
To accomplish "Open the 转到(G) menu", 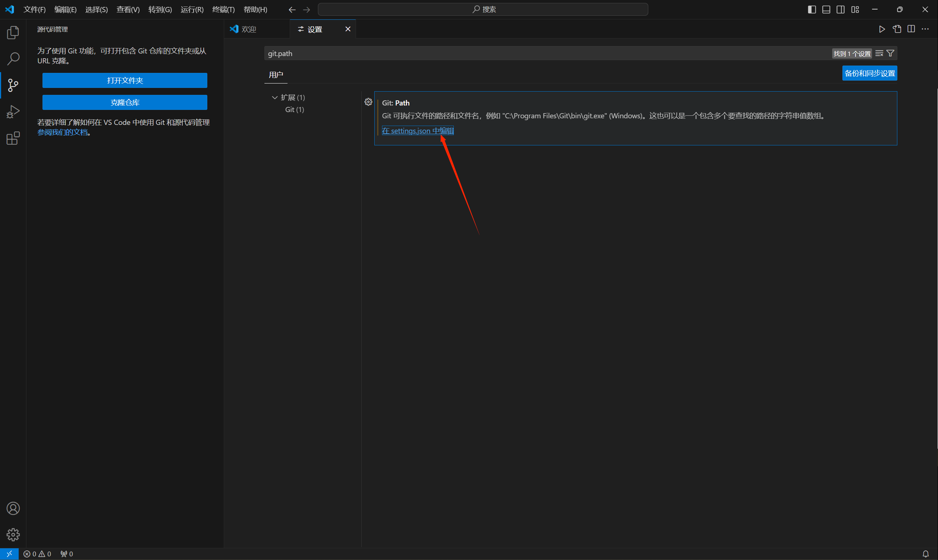I will (160, 10).
